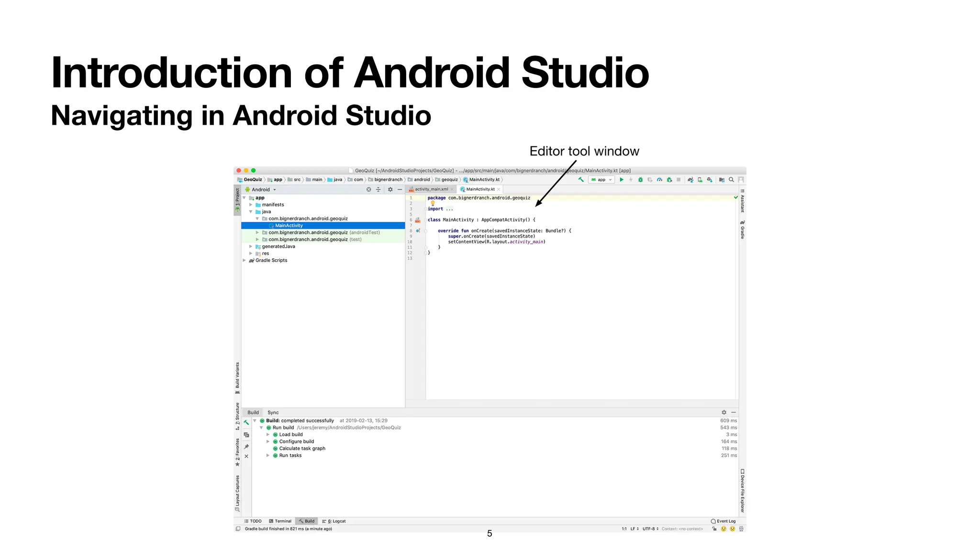The image size is (980, 551).
Task: Expand Gradle Scripts node
Action: [245, 260]
